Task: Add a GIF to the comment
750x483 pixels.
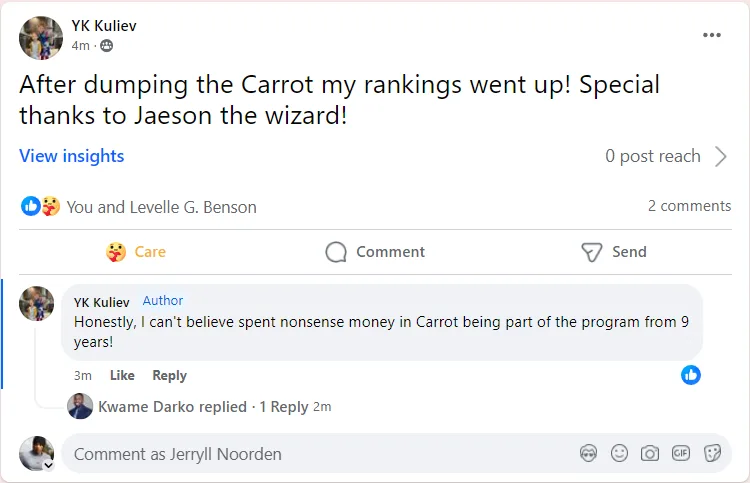Action: pos(681,454)
